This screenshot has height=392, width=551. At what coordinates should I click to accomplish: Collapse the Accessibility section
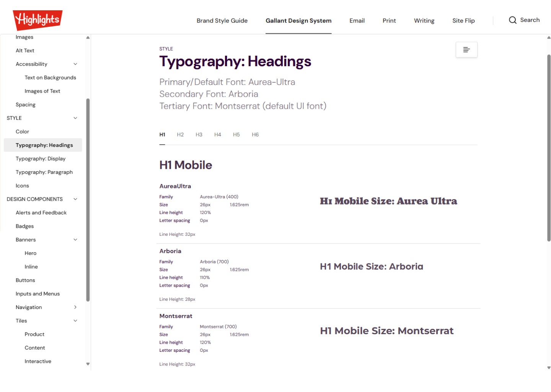tap(75, 64)
